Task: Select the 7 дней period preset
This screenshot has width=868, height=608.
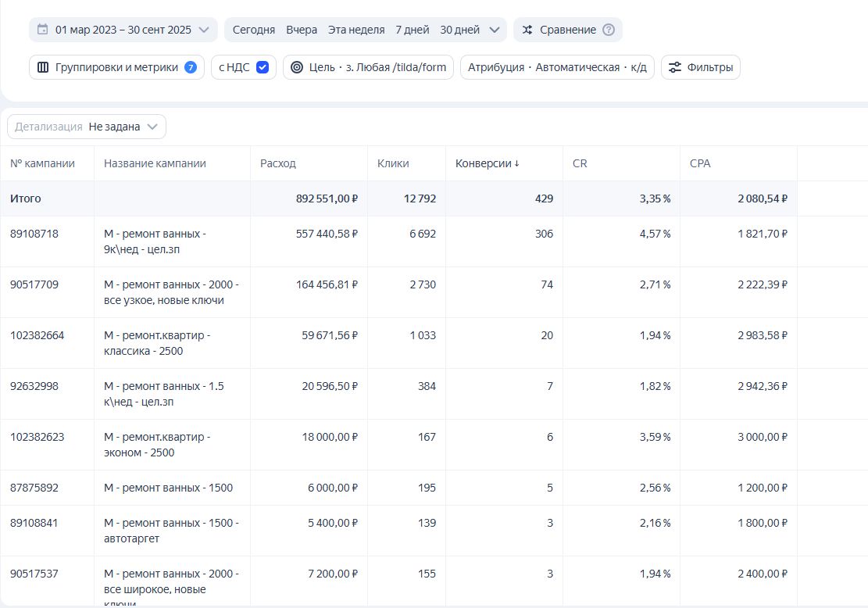Action: click(x=412, y=30)
